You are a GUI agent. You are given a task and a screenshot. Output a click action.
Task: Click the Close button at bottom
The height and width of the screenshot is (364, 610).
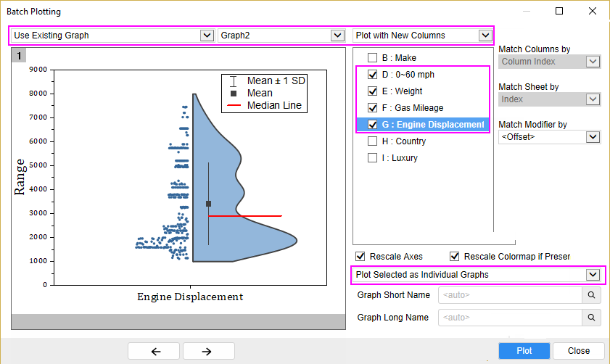click(578, 351)
